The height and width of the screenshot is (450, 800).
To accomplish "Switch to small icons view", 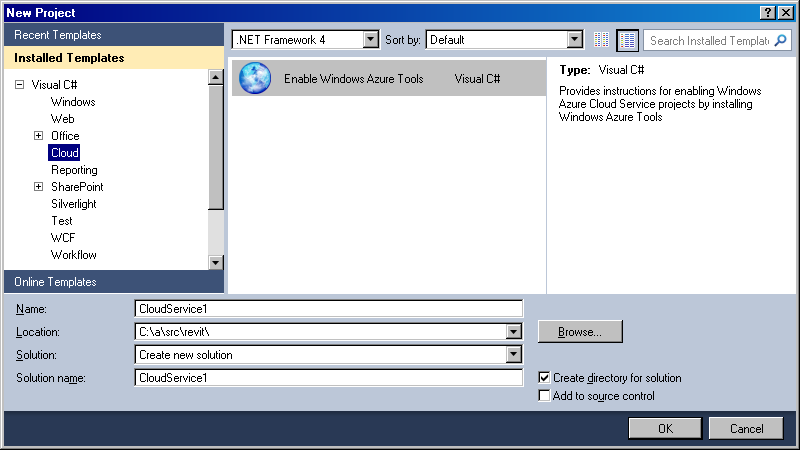I will click(x=601, y=40).
